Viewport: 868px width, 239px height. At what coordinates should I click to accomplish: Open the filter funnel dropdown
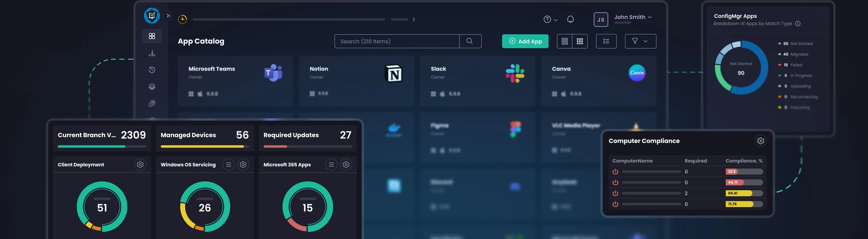coord(640,41)
